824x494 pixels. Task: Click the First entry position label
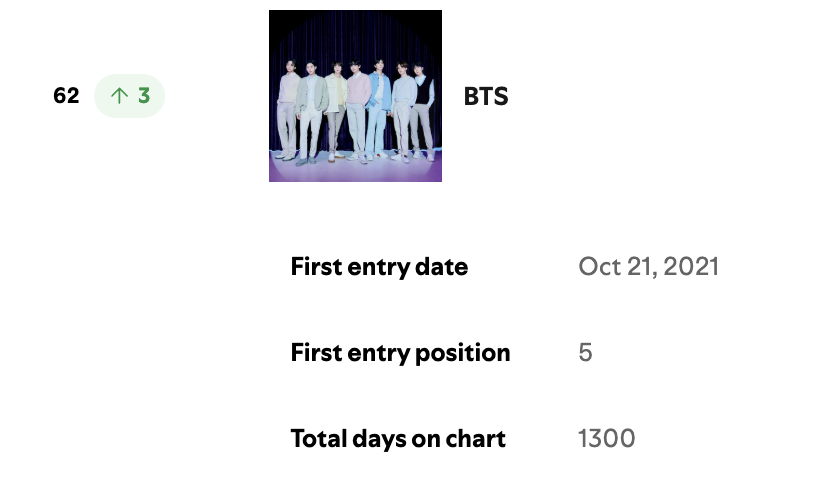[x=400, y=353]
